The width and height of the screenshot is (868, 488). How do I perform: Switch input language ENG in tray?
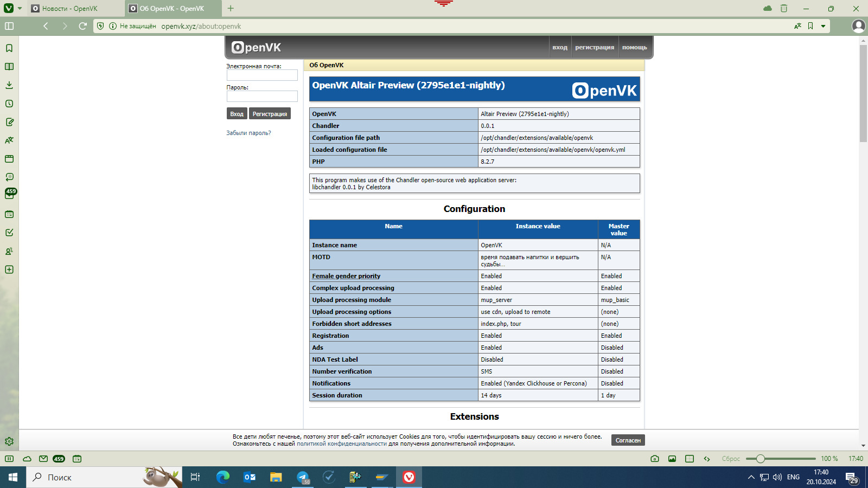(793, 477)
